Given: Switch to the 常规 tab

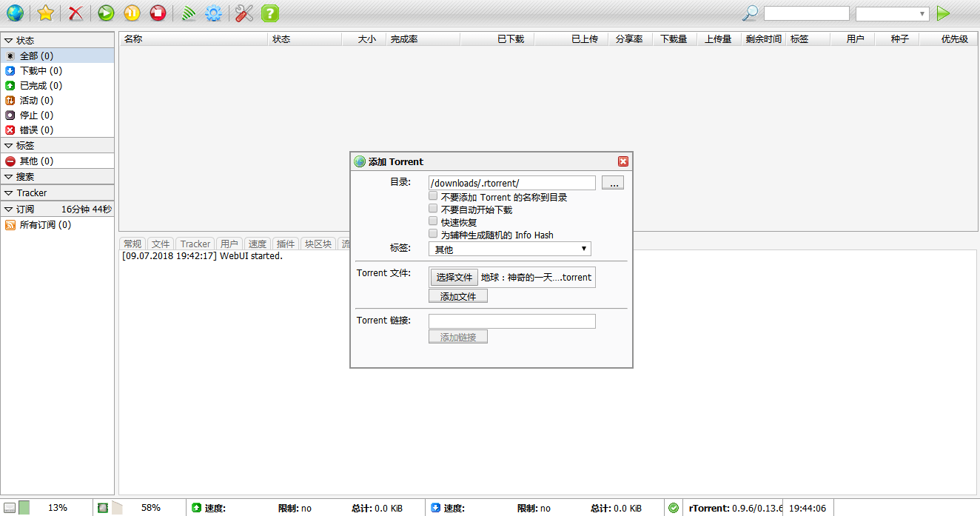Looking at the screenshot, I should pos(132,244).
